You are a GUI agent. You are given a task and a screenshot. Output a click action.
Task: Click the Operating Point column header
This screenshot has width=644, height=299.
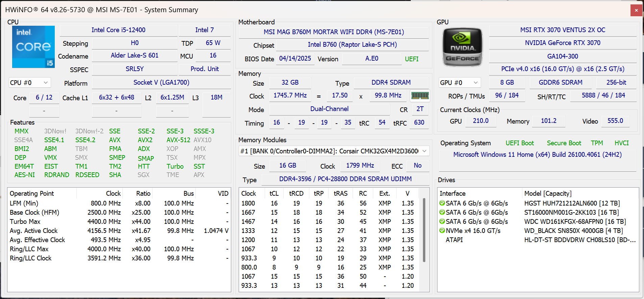pos(42,193)
